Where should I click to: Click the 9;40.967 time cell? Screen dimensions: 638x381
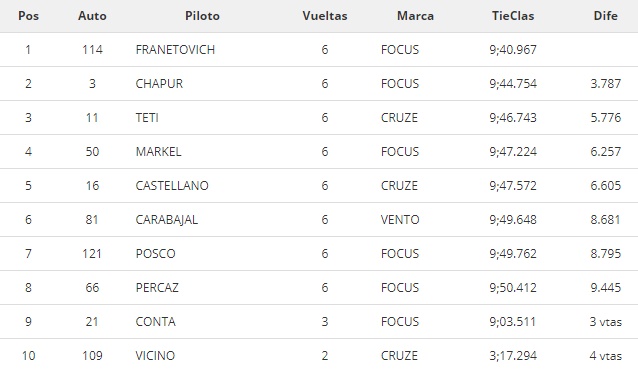(x=513, y=50)
